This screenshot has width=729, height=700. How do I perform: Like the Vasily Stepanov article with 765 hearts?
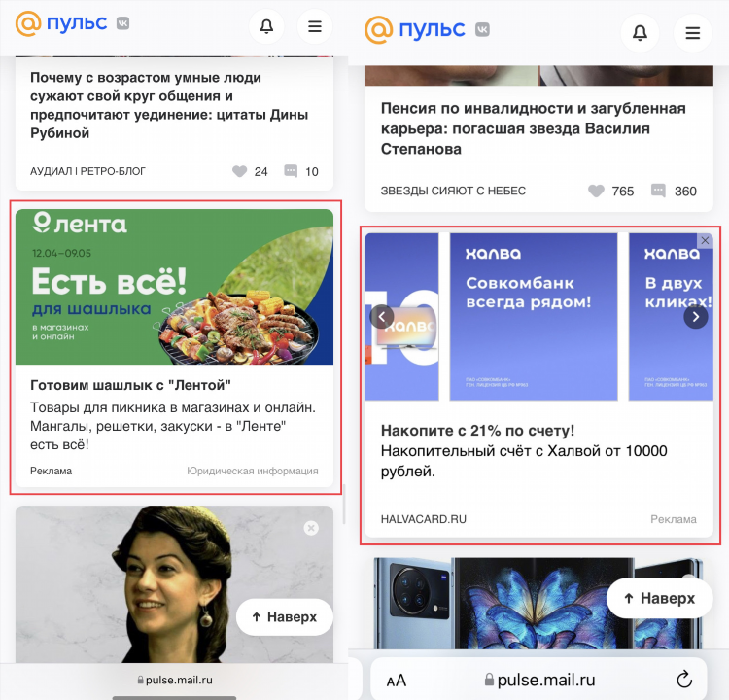click(x=596, y=191)
